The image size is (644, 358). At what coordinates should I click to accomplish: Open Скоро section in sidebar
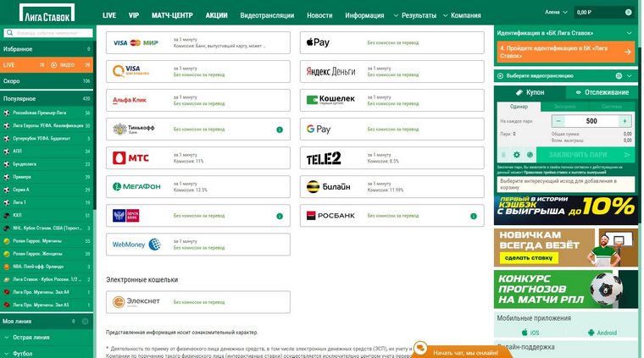click(x=47, y=81)
